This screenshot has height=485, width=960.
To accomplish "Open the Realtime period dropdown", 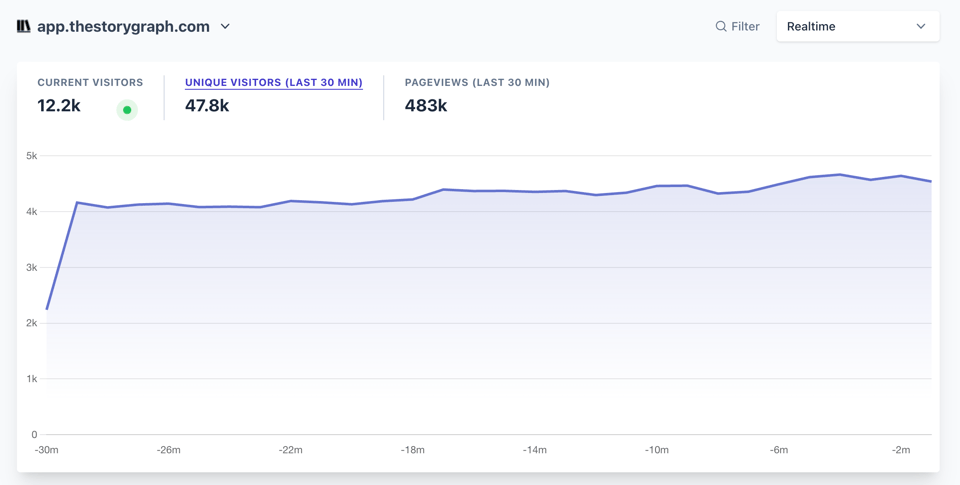I will click(857, 27).
